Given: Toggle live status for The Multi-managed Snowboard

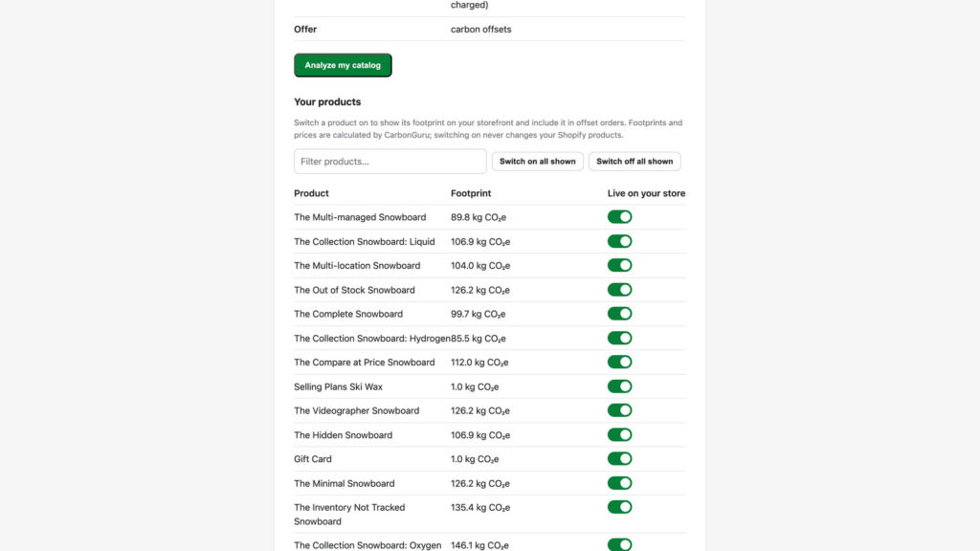Looking at the screenshot, I should coord(619,217).
